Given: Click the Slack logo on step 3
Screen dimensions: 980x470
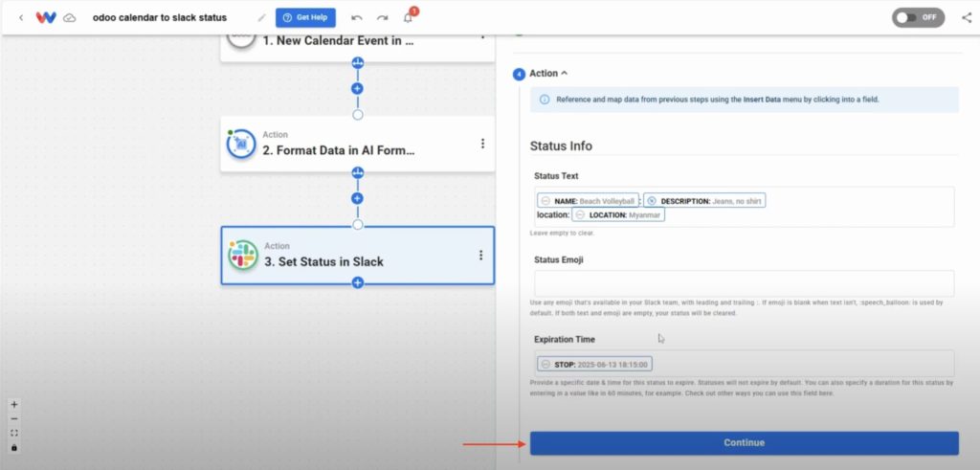Looking at the screenshot, I should coord(242,255).
